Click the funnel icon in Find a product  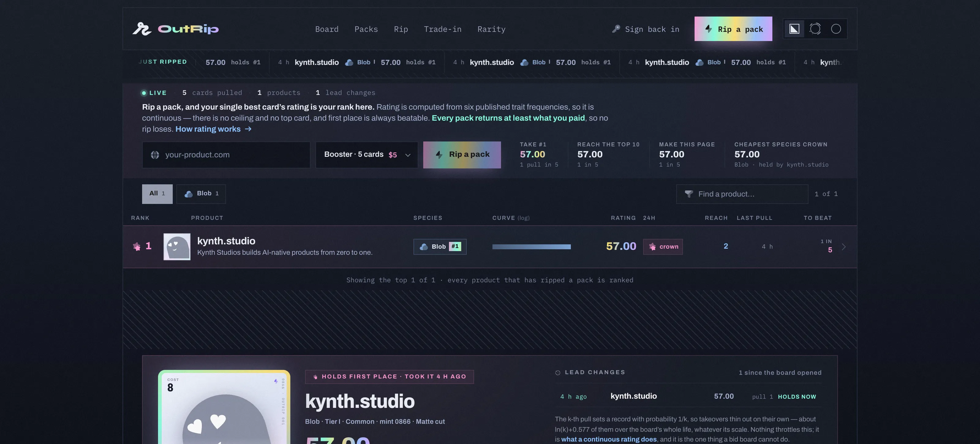coord(688,194)
